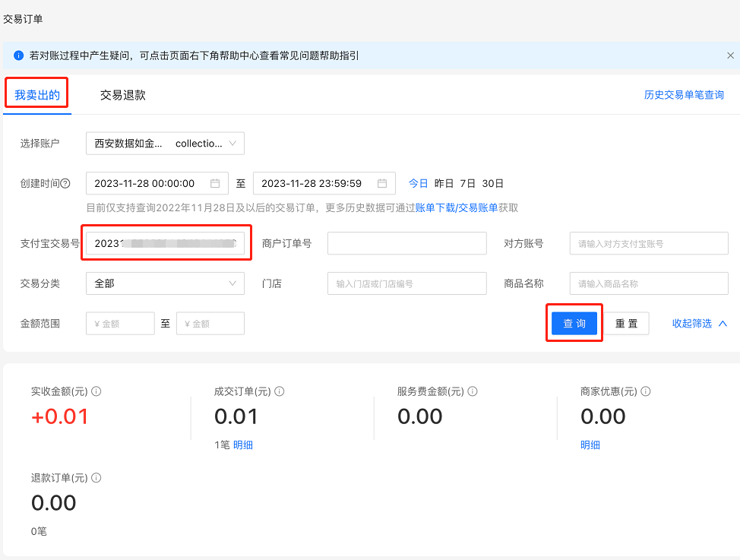Open 明细 link under 商家优惠
740x560 pixels.
coord(590,445)
